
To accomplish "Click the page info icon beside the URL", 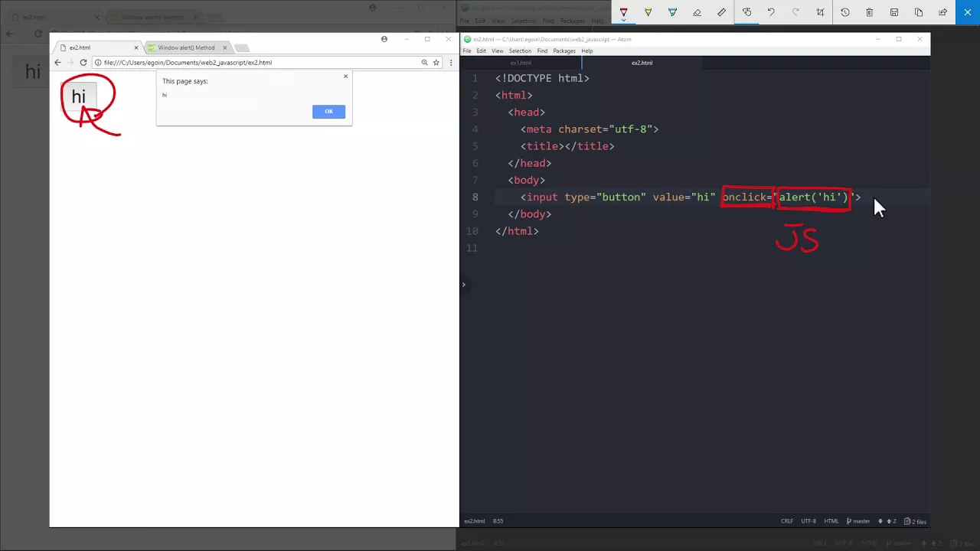I will point(98,63).
